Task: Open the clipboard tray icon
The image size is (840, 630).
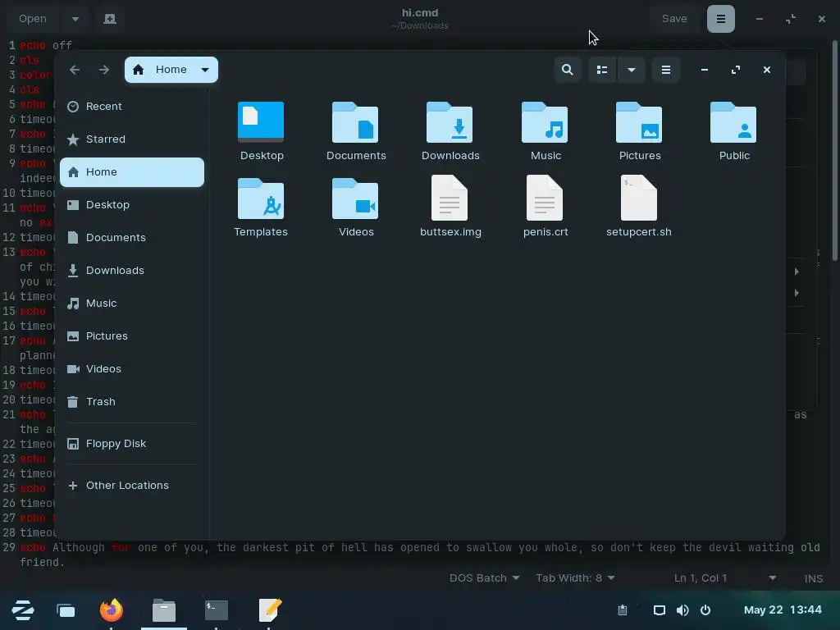Action: coord(623,610)
